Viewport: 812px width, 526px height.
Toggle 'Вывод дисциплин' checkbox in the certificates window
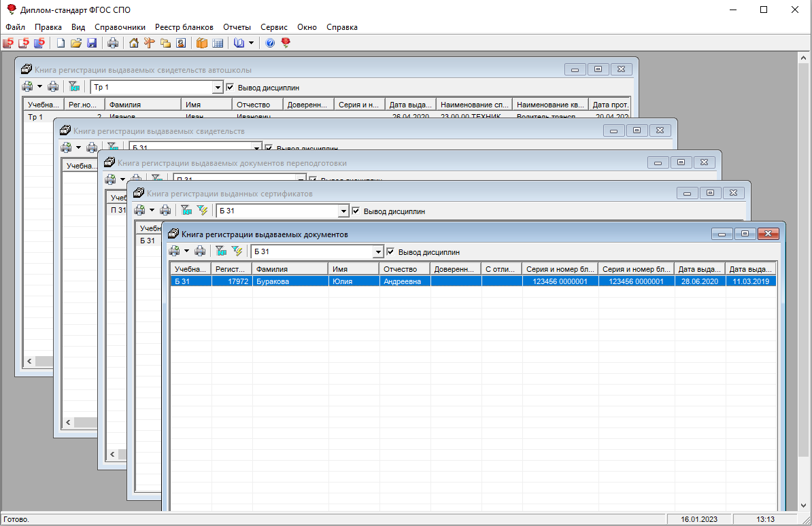[x=356, y=211]
